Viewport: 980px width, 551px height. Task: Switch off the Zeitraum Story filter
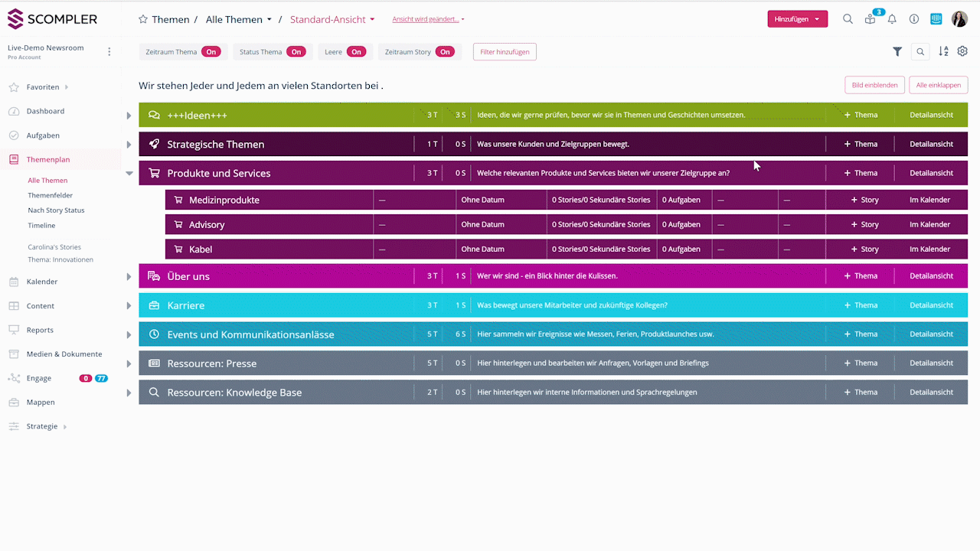445,52
